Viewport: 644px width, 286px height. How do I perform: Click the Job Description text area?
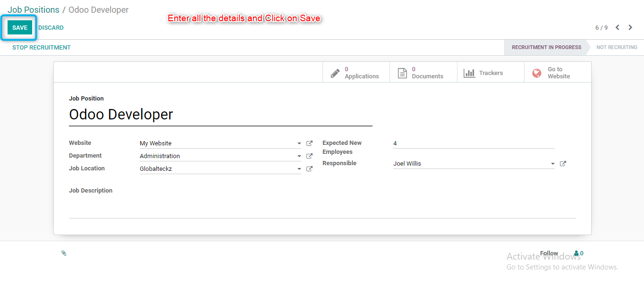322,208
